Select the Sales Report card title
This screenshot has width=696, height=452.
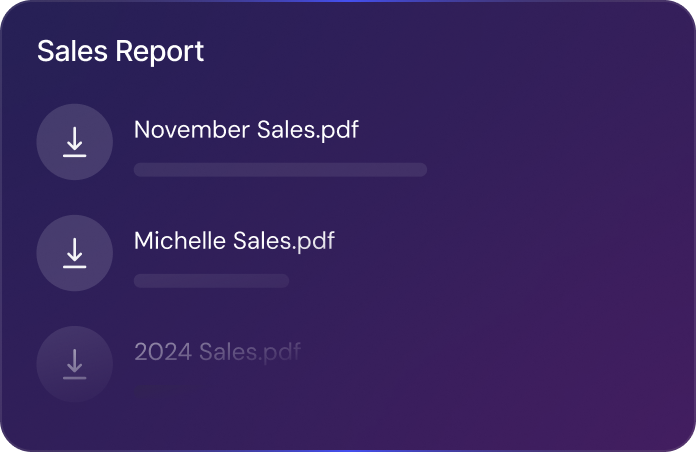tap(120, 52)
